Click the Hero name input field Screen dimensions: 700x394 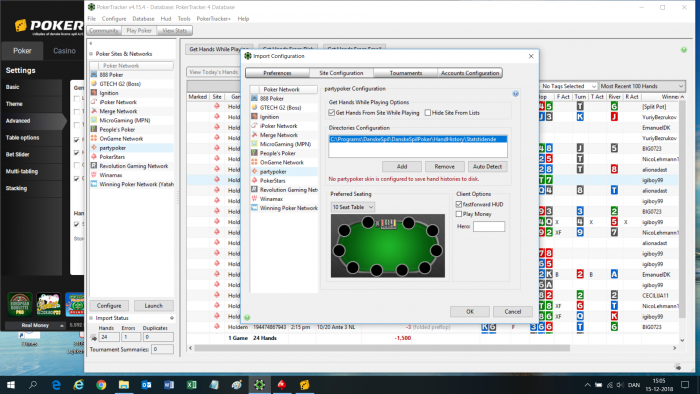coord(489,227)
